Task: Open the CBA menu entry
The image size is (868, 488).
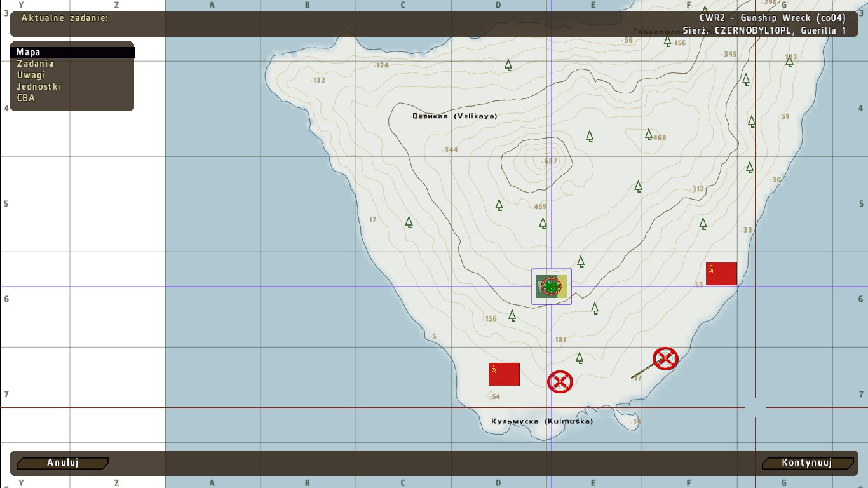Action: [x=26, y=98]
